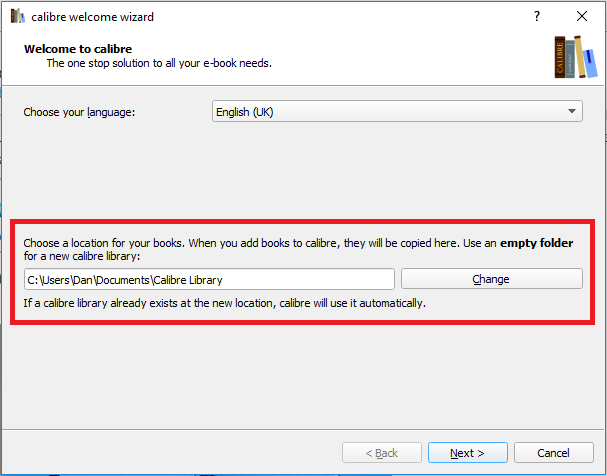Click the 'Welcome to calibre' heading
Screen dimensions: 607x476
(x=78, y=49)
